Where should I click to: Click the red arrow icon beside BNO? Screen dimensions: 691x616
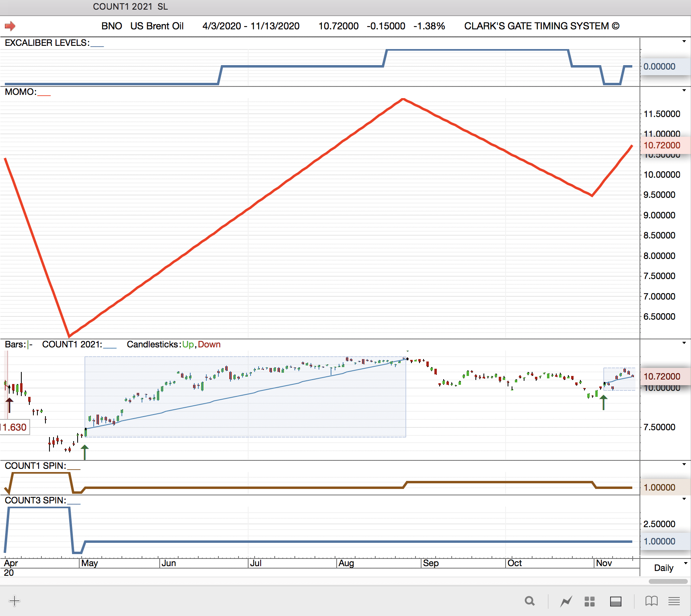pos(10,26)
